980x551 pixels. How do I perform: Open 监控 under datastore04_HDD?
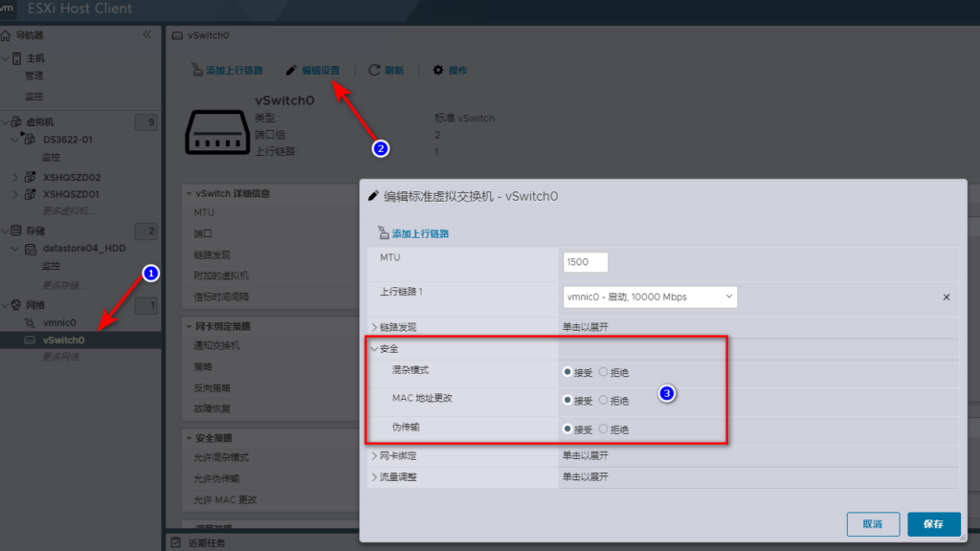[x=51, y=266]
